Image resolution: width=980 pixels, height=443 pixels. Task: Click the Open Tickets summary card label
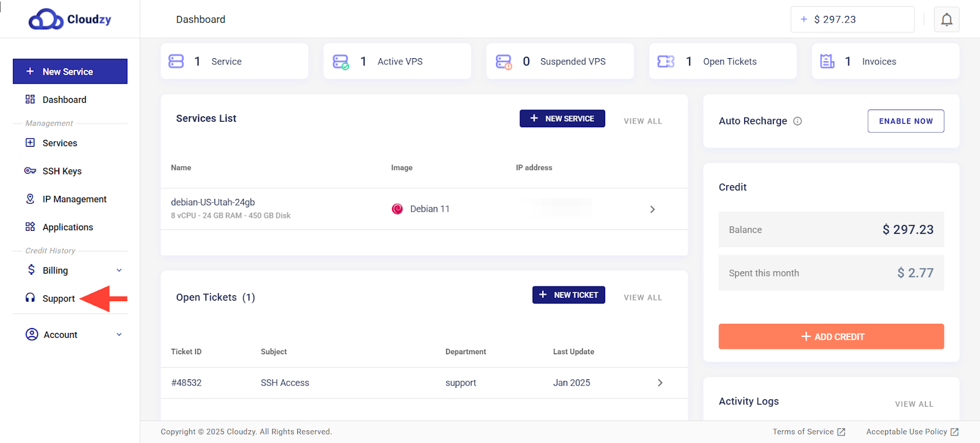(x=729, y=62)
